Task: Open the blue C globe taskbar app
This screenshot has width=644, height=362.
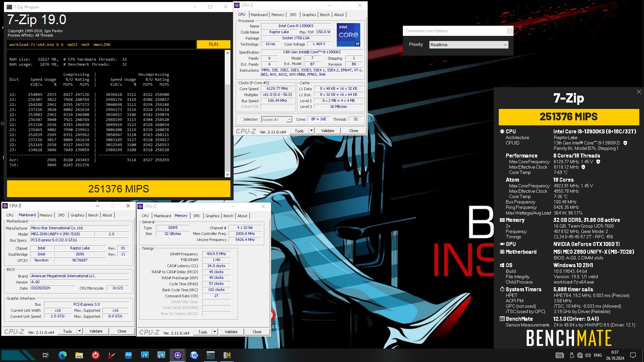Action: click(x=194, y=355)
